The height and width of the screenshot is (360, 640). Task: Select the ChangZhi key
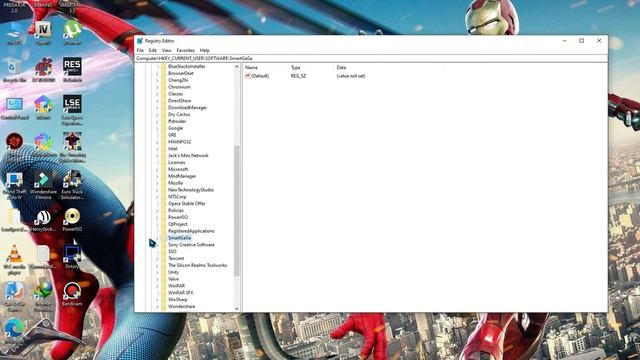pos(178,80)
